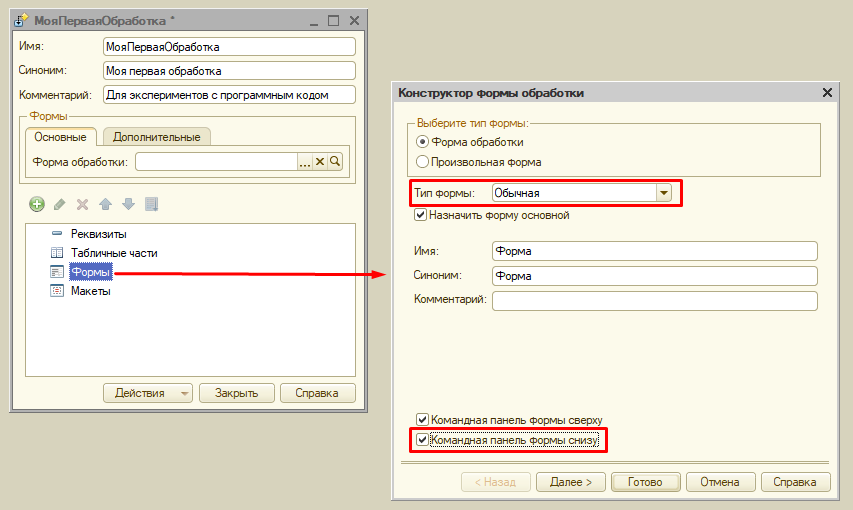The image size is (853, 510).
Task: Click the Макеты row icon
Action: (57, 291)
